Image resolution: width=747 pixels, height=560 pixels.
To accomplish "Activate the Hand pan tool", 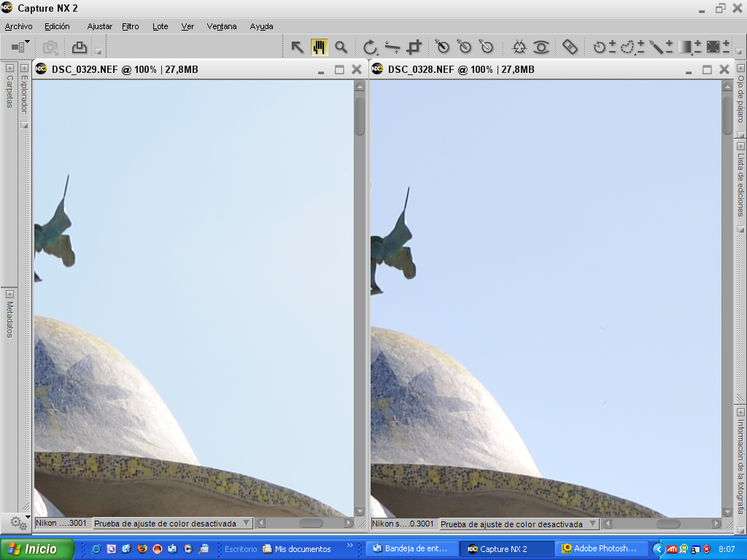I will click(319, 47).
